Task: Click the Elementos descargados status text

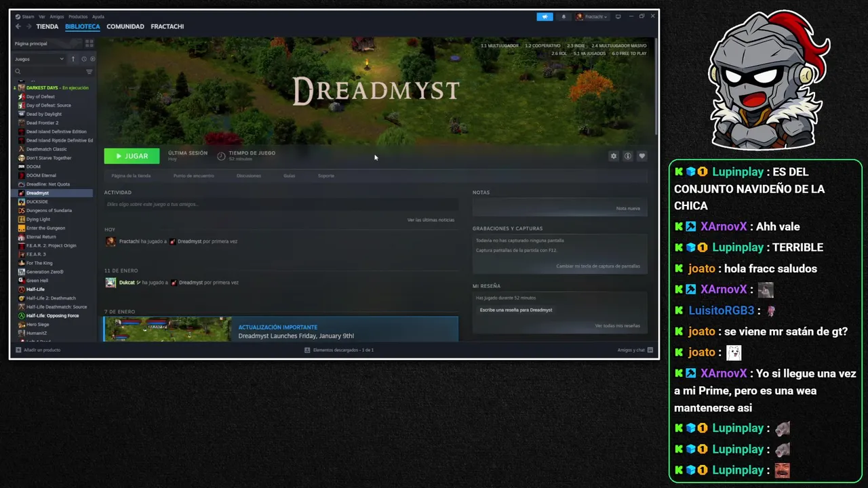Action: pos(343,350)
